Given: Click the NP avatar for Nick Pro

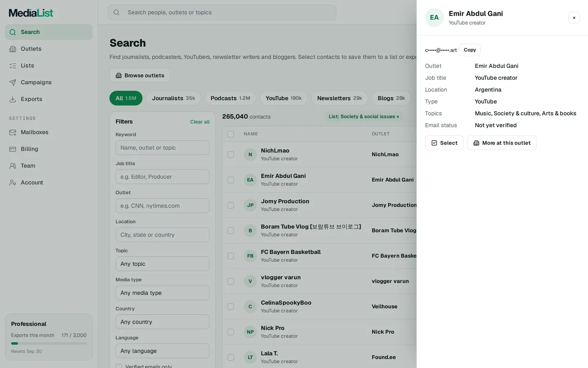Looking at the screenshot, I should 250,332.
